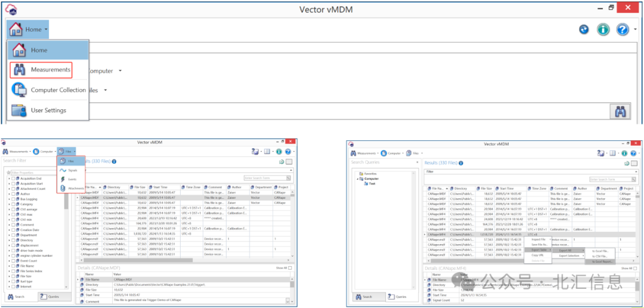Switch to Queries tab in bottom-right window
The height and width of the screenshot is (308, 644).
pos(401,297)
